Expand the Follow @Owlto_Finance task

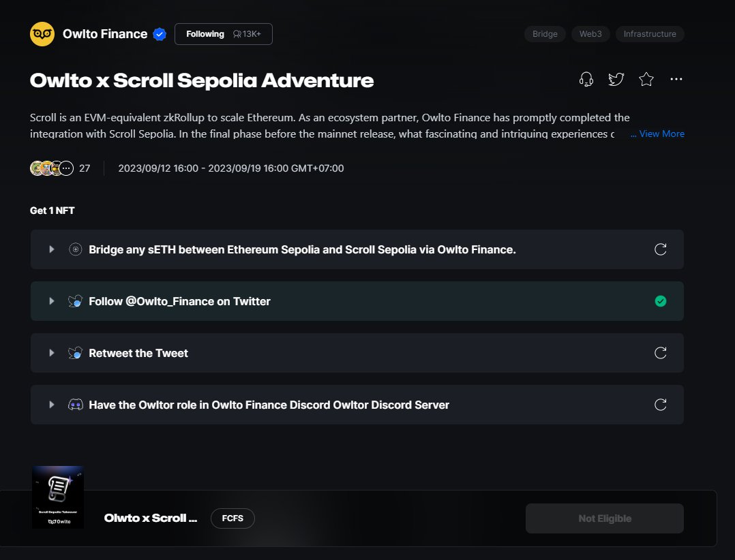52,301
